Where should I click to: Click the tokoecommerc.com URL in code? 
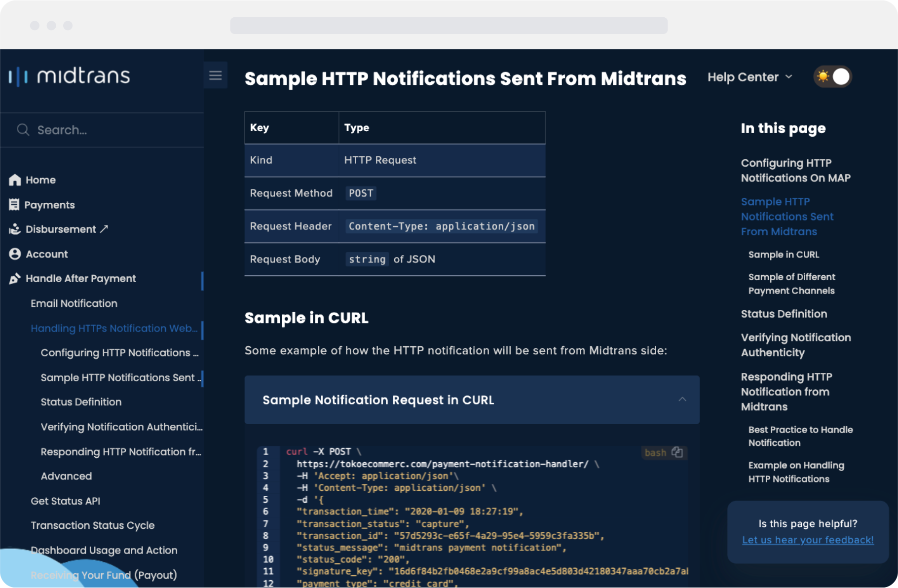443,464
